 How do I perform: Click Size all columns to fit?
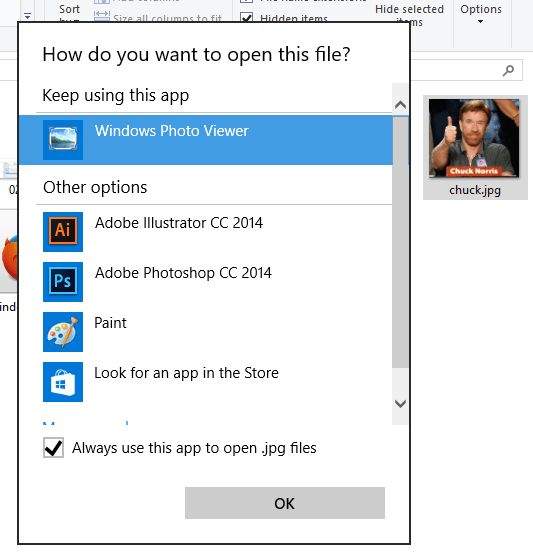click(x=158, y=17)
